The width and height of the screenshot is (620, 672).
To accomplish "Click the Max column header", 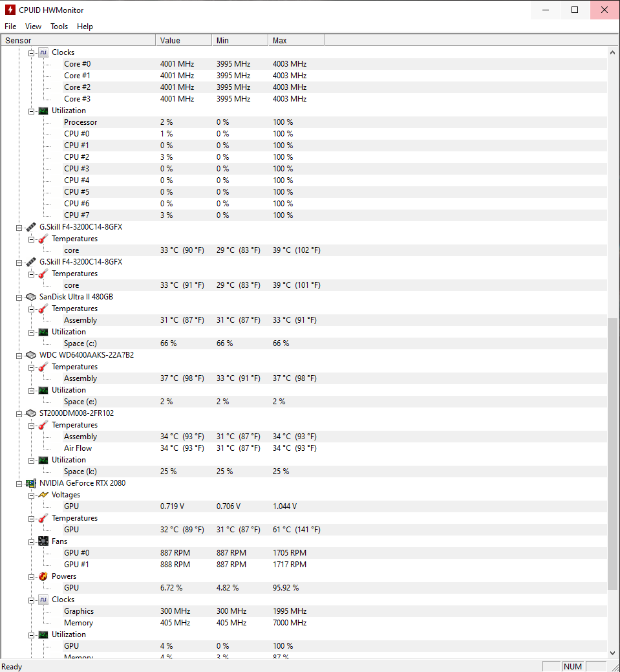I will (x=297, y=40).
